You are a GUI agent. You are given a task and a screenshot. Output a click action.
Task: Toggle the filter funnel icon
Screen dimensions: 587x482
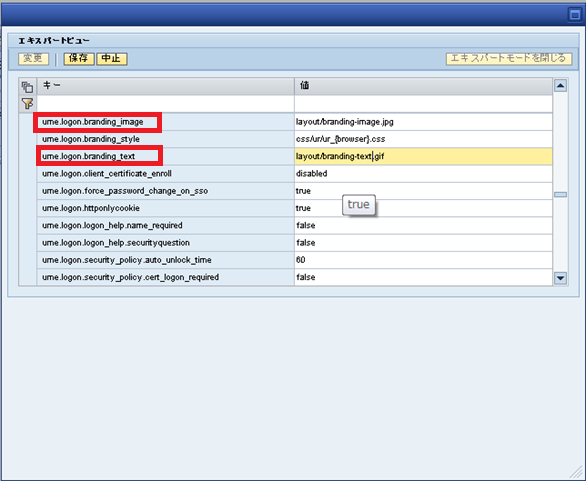click(x=27, y=104)
